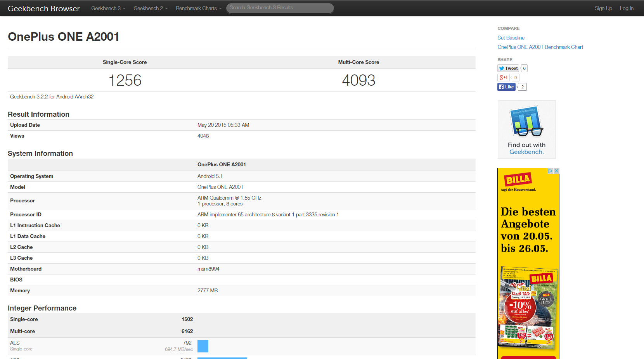The width and height of the screenshot is (644, 359).
Task: Click the views value 4048
Action: 203,136
